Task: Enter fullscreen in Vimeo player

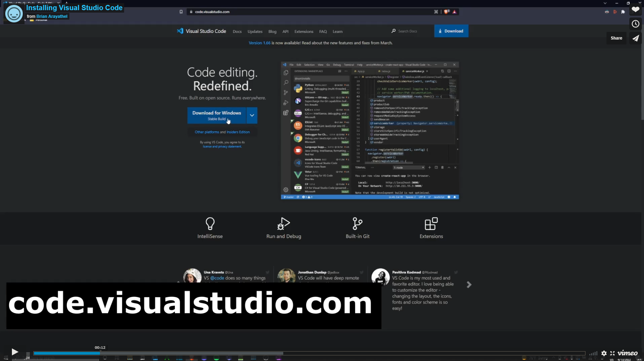Action: pos(612,353)
